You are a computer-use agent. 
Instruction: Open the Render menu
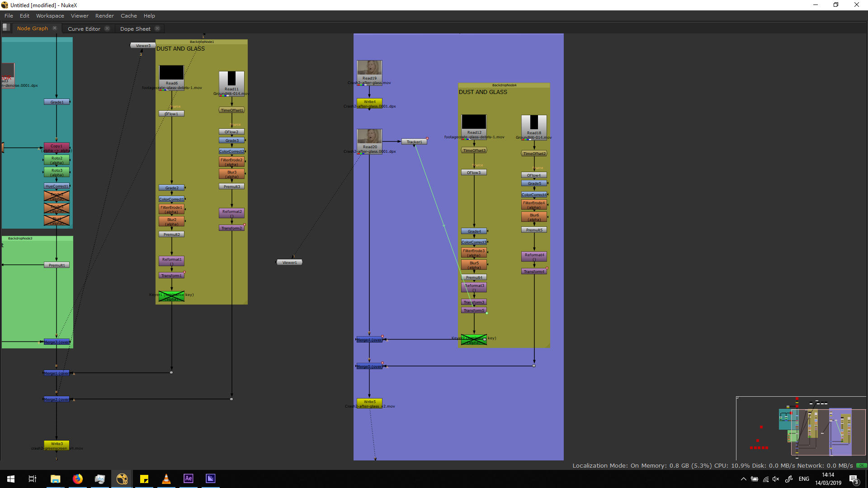[x=104, y=16]
